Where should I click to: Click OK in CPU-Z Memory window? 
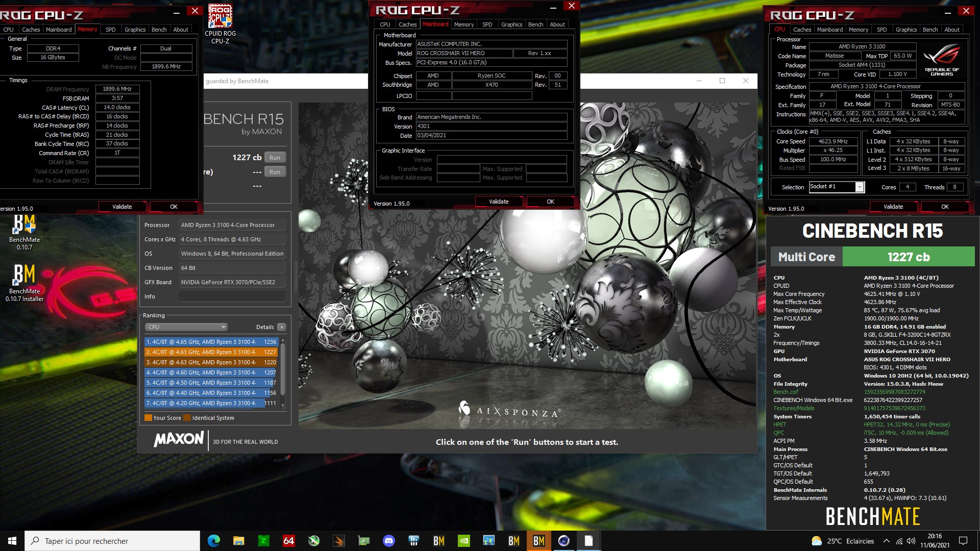click(174, 207)
